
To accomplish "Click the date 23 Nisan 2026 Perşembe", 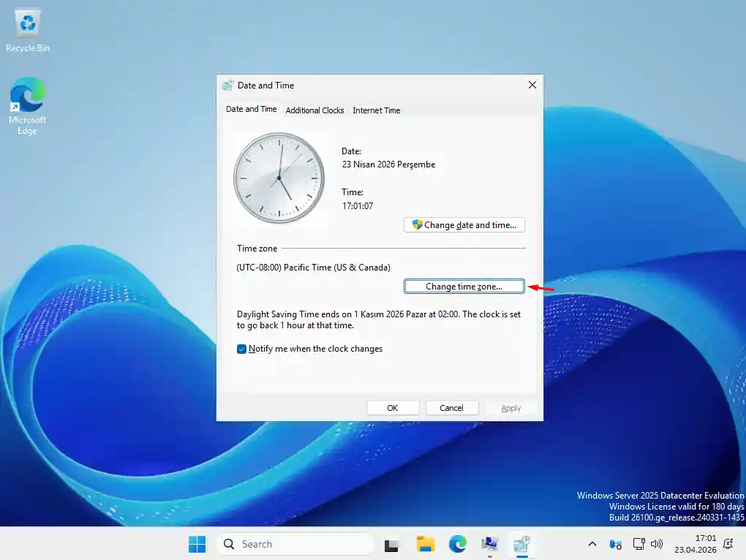I will pos(388,164).
